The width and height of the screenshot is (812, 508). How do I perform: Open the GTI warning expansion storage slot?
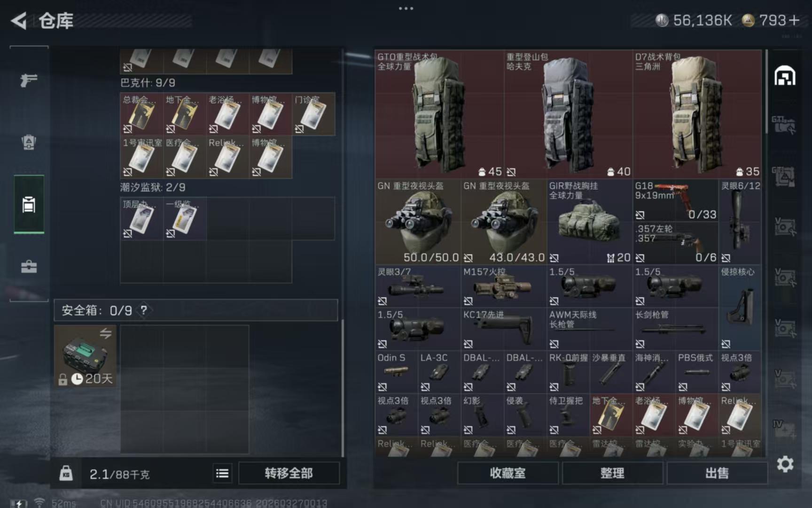(x=784, y=176)
